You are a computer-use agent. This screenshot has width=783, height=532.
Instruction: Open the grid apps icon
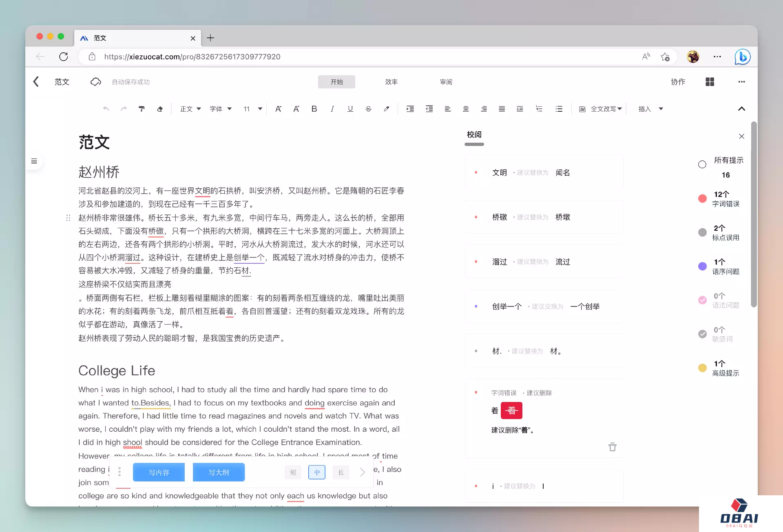point(710,82)
